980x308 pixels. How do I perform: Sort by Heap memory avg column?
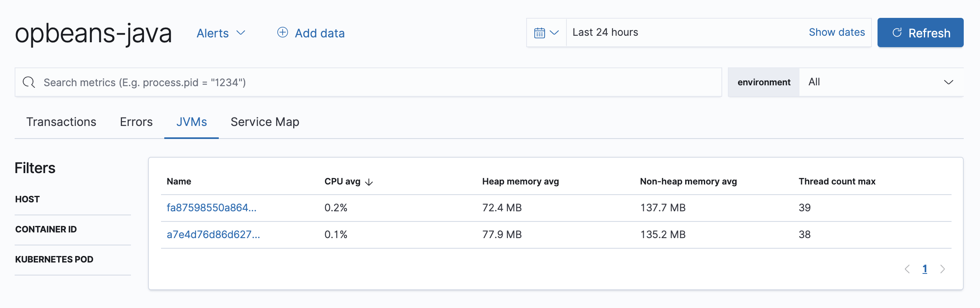coord(520,182)
